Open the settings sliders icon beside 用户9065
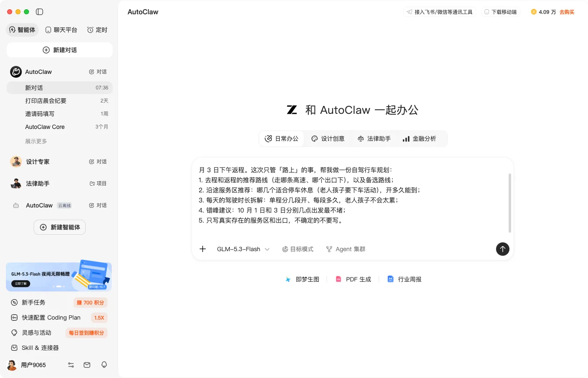 click(x=71, y=365)
